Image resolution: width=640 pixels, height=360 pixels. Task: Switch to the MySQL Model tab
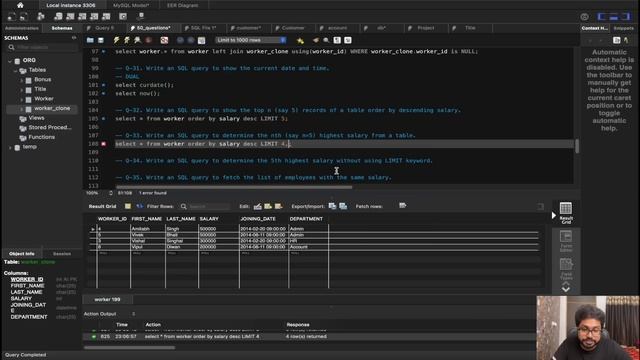point(131,5)
